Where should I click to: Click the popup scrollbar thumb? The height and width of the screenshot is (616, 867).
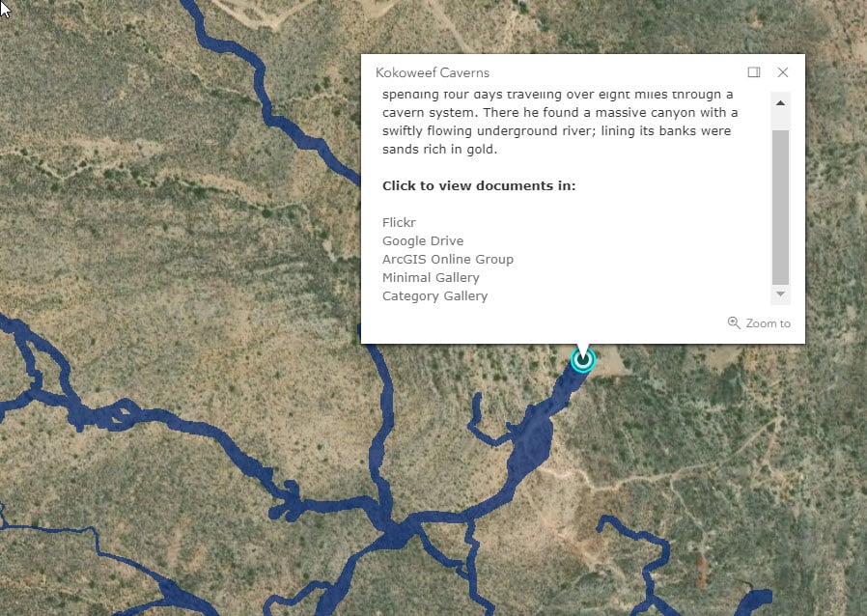[x=780, y=208]
